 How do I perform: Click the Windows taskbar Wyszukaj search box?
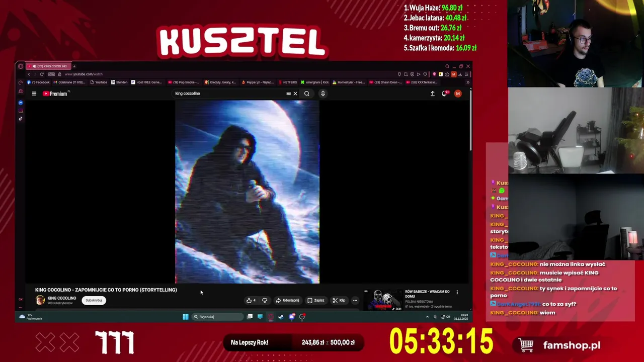(217, 317)
